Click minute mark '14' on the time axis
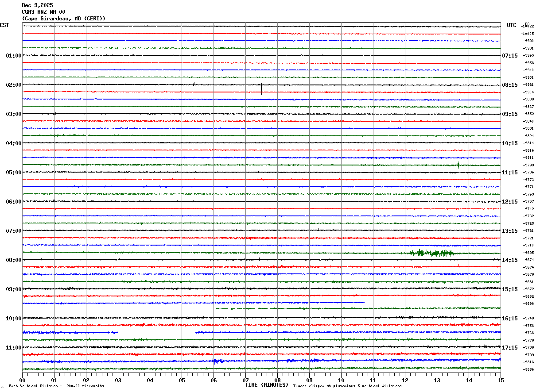536x392 pixels. [469, 380]
